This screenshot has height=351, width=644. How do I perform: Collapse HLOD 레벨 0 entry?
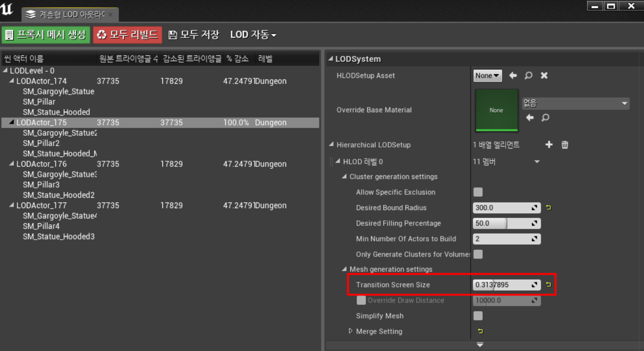(x=338, y=162)
